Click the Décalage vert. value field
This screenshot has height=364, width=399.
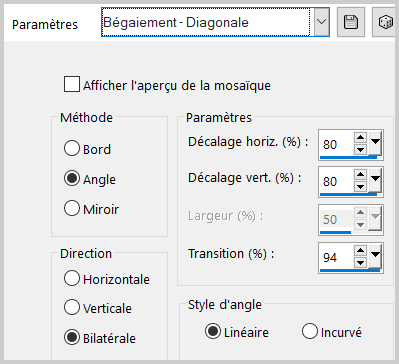point(336,181)
